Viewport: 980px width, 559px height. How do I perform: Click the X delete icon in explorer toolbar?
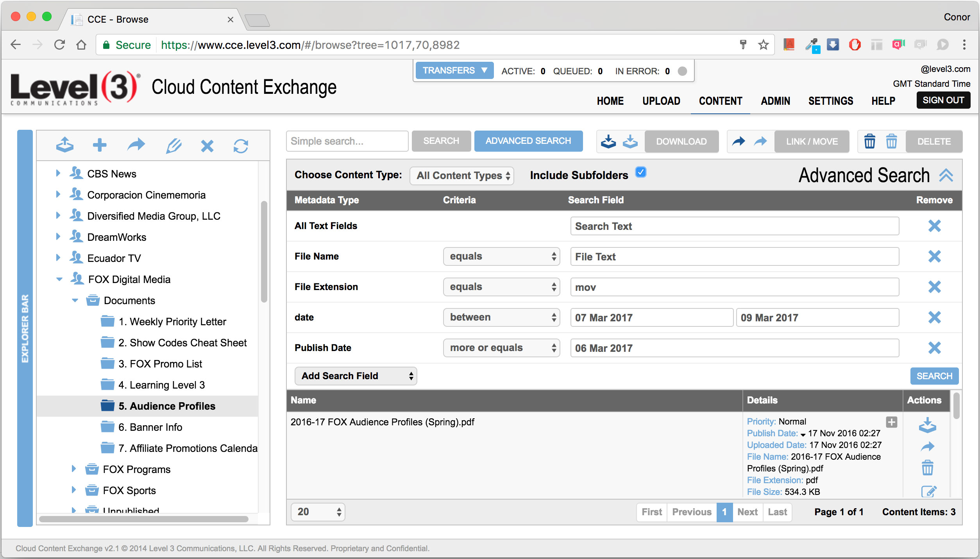pos(207,146)
